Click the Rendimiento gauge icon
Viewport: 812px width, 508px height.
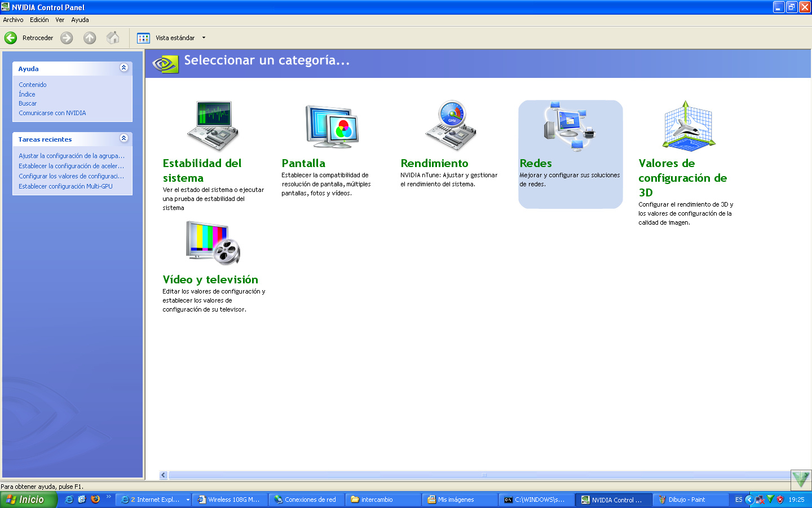coord(451,126)
